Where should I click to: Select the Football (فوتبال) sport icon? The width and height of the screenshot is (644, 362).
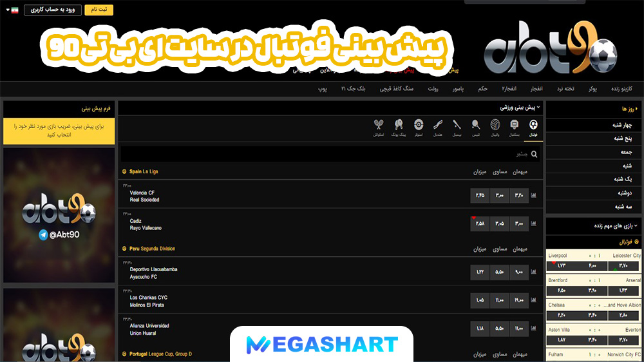point(533,128)
